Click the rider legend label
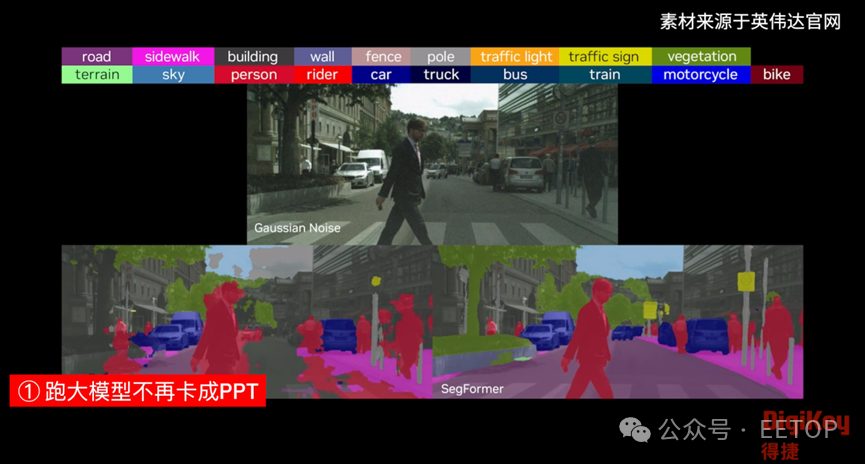 [323, 74]
